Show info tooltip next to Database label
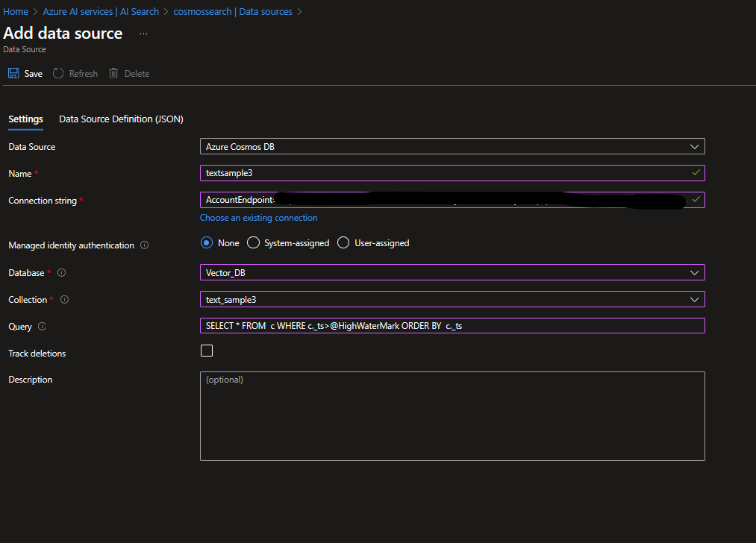 (61, 273)
